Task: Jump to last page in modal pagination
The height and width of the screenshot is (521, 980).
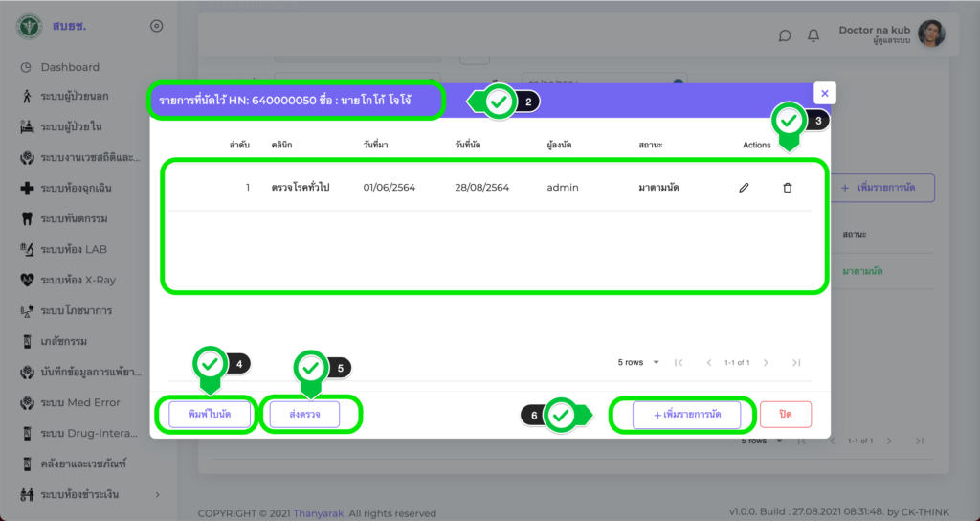Action: (796, 363)
